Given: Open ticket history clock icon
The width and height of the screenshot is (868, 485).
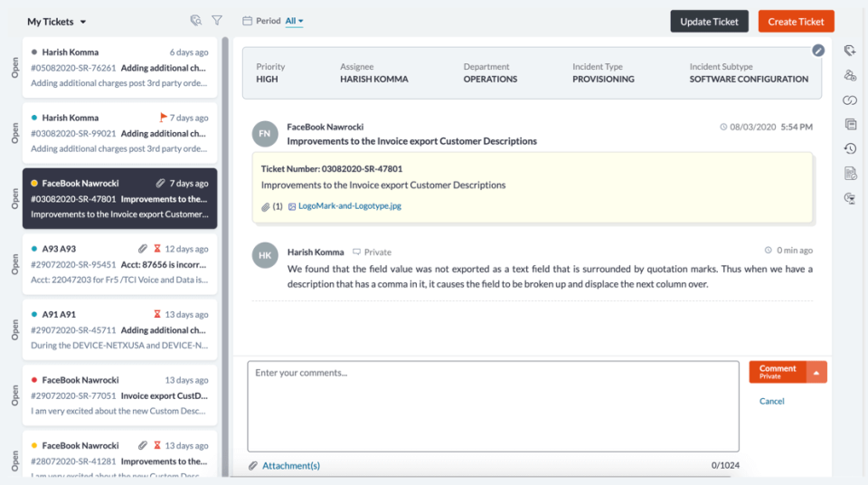Looking at the screenshot, I should 850,148.
